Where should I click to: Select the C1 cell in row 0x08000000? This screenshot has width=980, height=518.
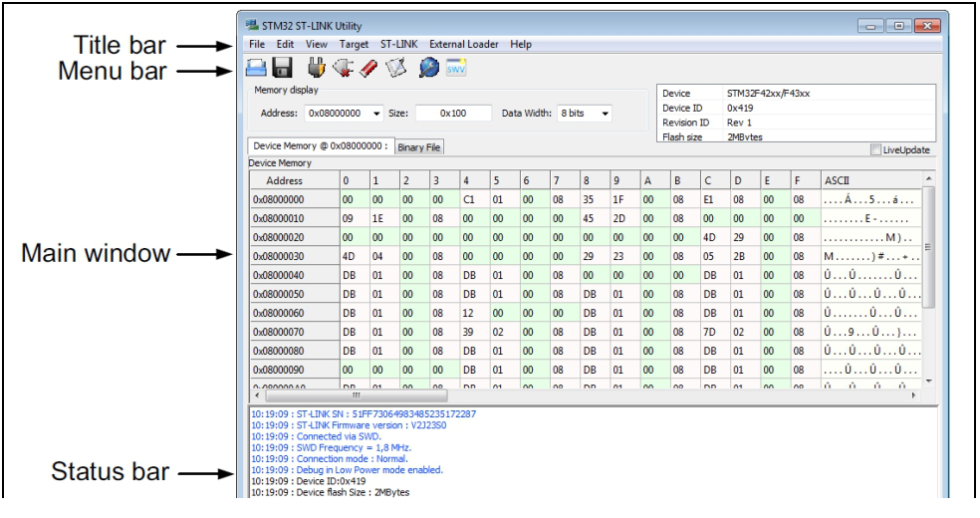click(x=474, y=200)
